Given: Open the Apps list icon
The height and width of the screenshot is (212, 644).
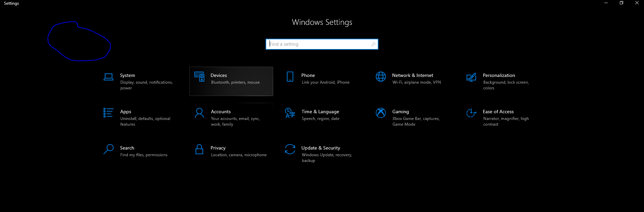Looking at the screenshot, I should (108, 113).
